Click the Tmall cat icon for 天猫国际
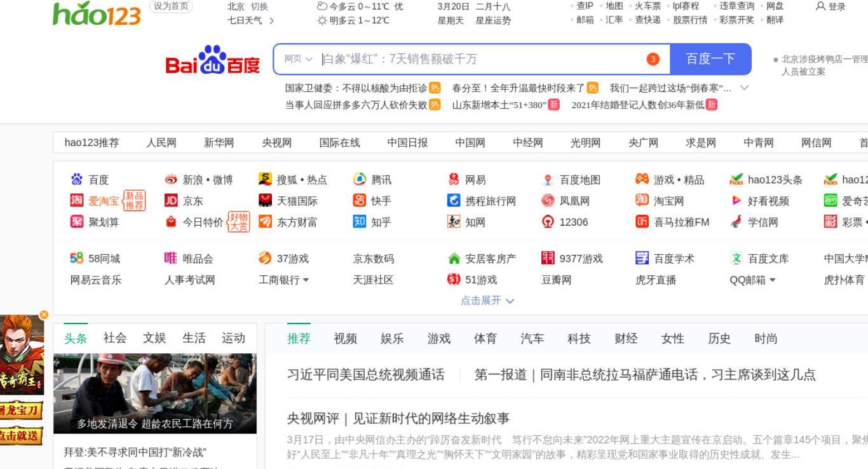The width and height of the screenshot is (868, 469). [x=265, y=201]
